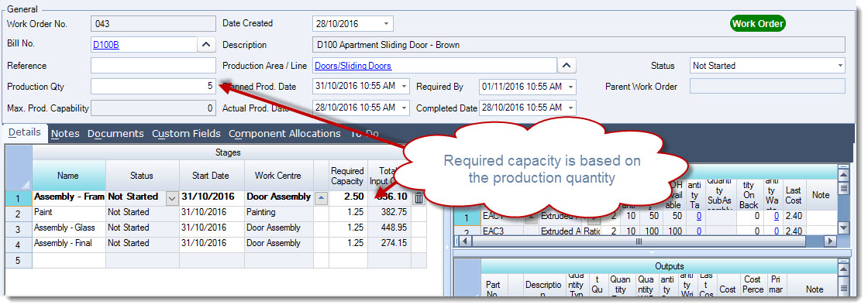Click the green Work Order badge
Image resolution: width=868 pixels, height=308 pixels.
(x=757, y=24)
